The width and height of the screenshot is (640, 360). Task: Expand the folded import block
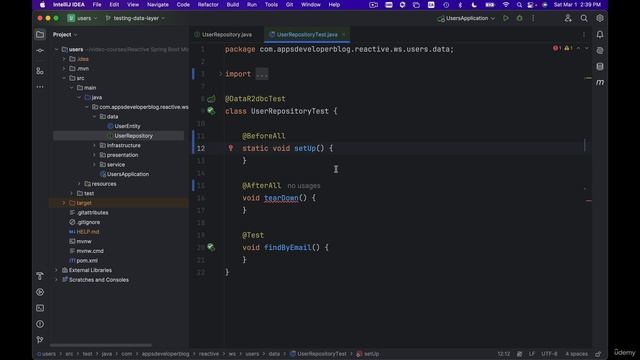(x=221, y=74)
